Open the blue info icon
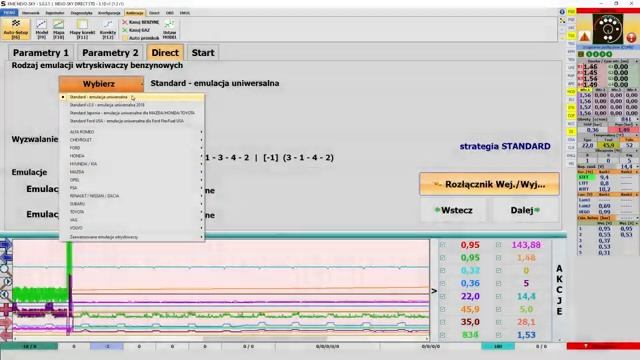Image resolution: width=640 pixels, height=360 pixels. 562,12
